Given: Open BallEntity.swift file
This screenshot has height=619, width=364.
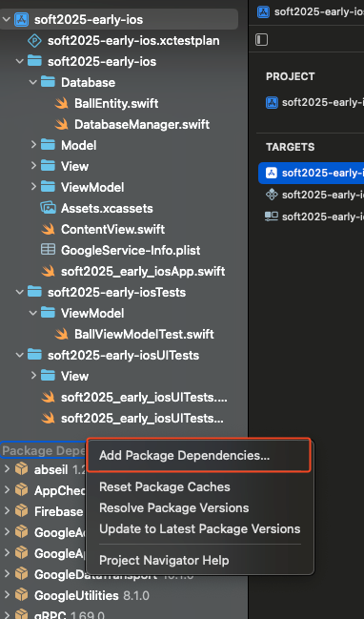Looking at the screenshot, I should 116,103.
